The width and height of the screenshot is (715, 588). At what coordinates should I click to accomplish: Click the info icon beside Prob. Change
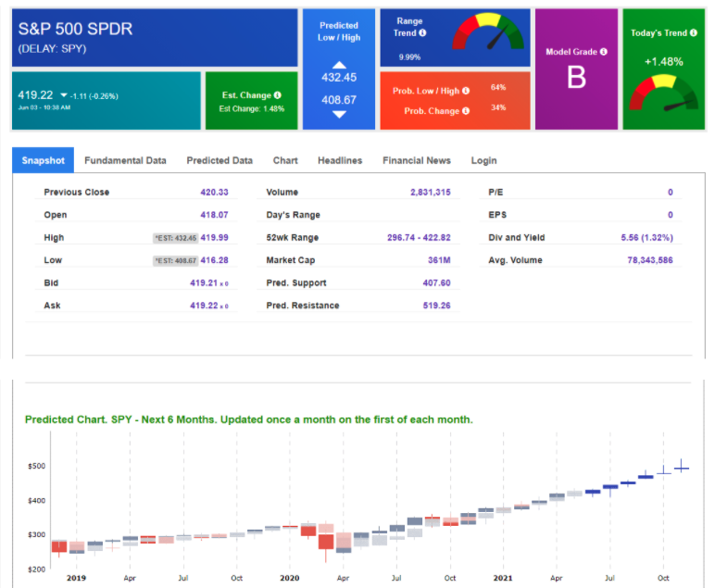tap(466, 111)
